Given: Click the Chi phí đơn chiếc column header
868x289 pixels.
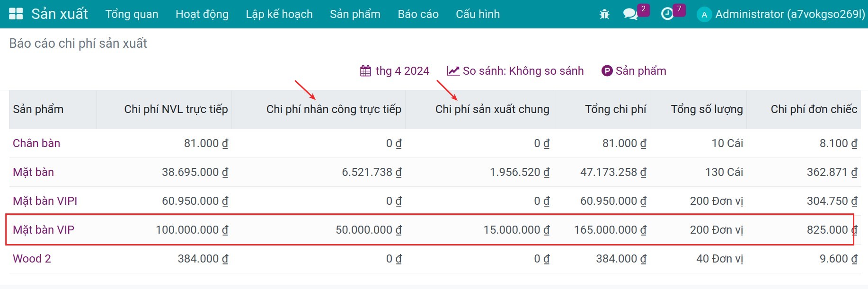Looking at the screenshot, I should [x=804, y=109].
